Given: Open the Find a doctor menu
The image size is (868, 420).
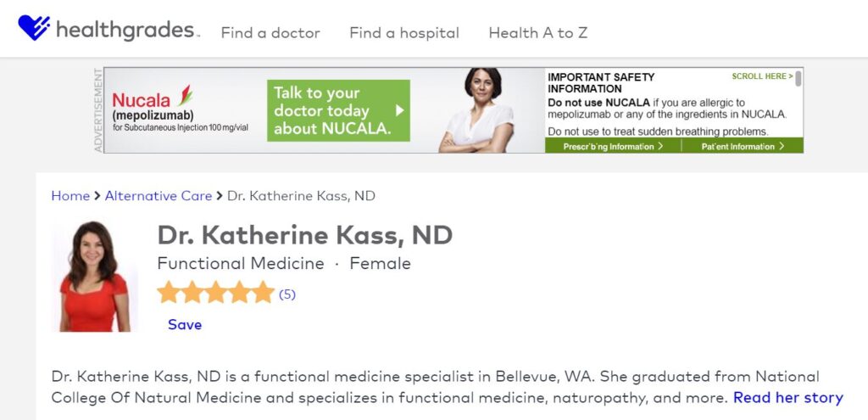Looking at the screenshot, I should 270,33.
